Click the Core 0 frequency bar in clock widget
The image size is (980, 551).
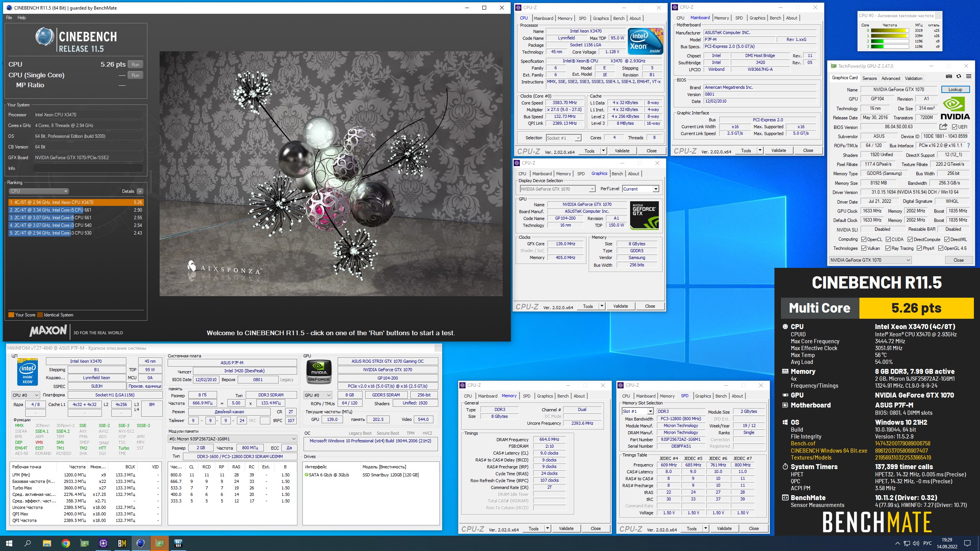click(x=890, y=31)
